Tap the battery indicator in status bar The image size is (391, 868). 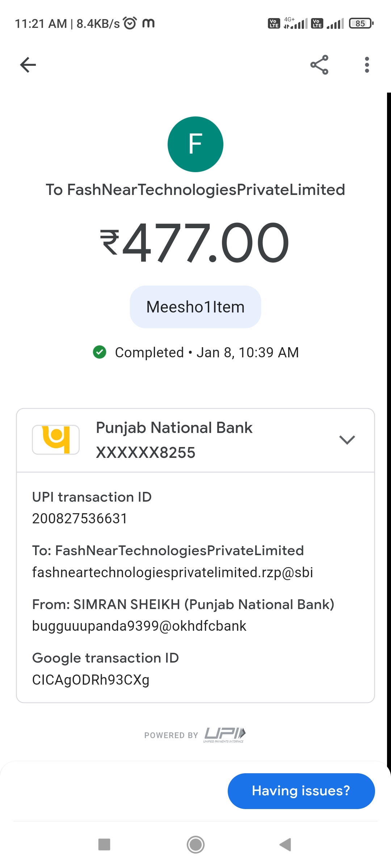click(x=361, y=24)
